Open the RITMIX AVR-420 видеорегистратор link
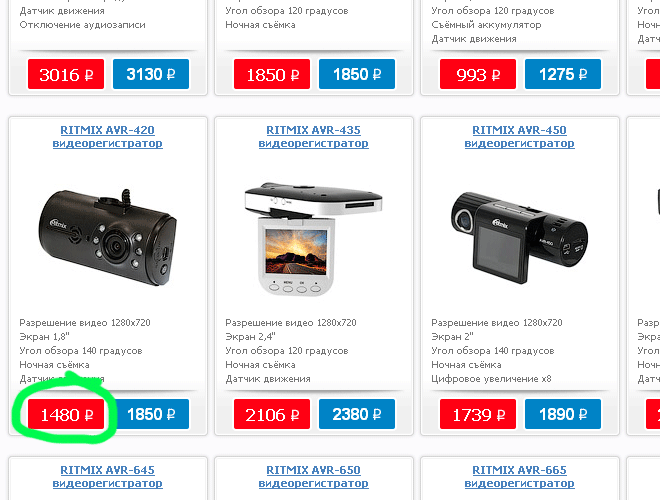 (107, 136)
